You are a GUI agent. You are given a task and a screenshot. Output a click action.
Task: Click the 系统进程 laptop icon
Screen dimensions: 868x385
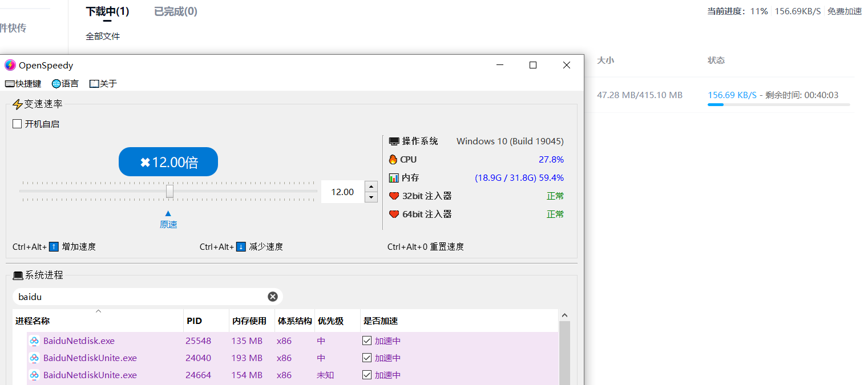coord(18,275)
